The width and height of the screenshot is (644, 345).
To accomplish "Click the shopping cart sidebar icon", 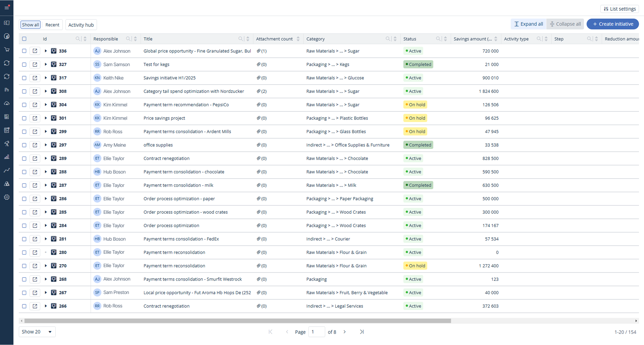I will (7, 50).
